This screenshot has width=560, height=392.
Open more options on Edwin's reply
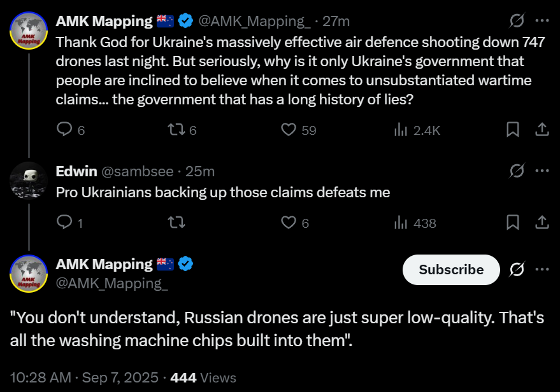pyautogui.click(x=542, y=171)
